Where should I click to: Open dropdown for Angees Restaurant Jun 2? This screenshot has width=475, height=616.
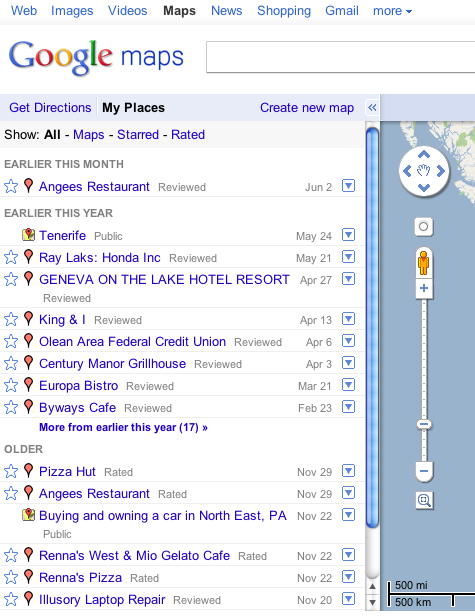[x=348, y=186]
